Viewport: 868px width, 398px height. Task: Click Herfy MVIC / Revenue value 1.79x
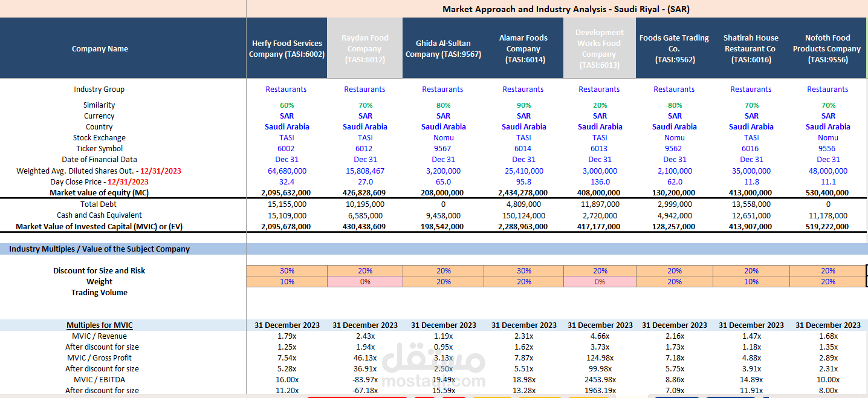(286, 336)
